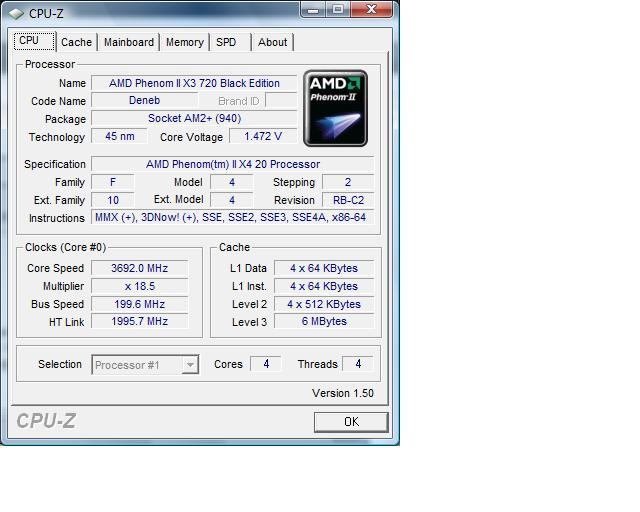The image size is (640, 512).
Task: Click the Threads count field
Action: click(x=358, y=364)
